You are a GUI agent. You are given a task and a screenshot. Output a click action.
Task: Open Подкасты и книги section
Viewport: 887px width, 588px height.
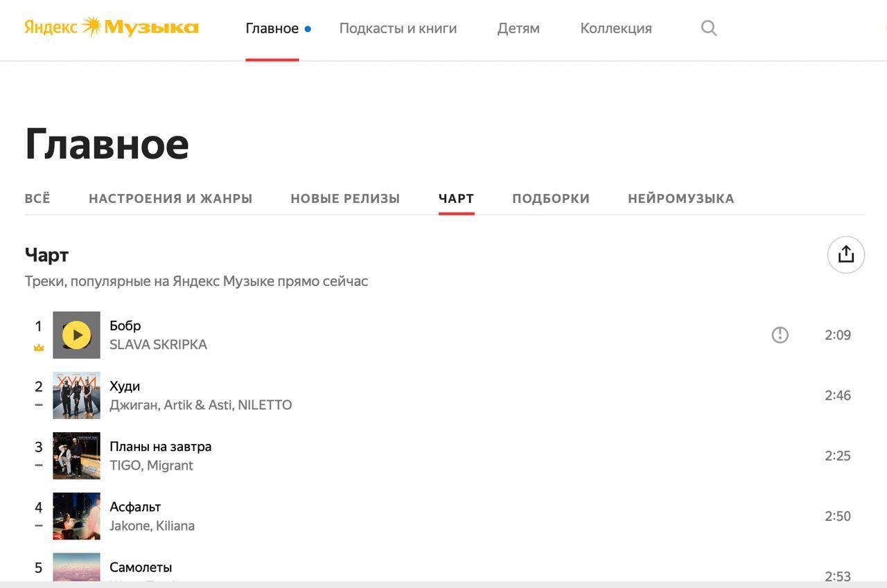398,28
